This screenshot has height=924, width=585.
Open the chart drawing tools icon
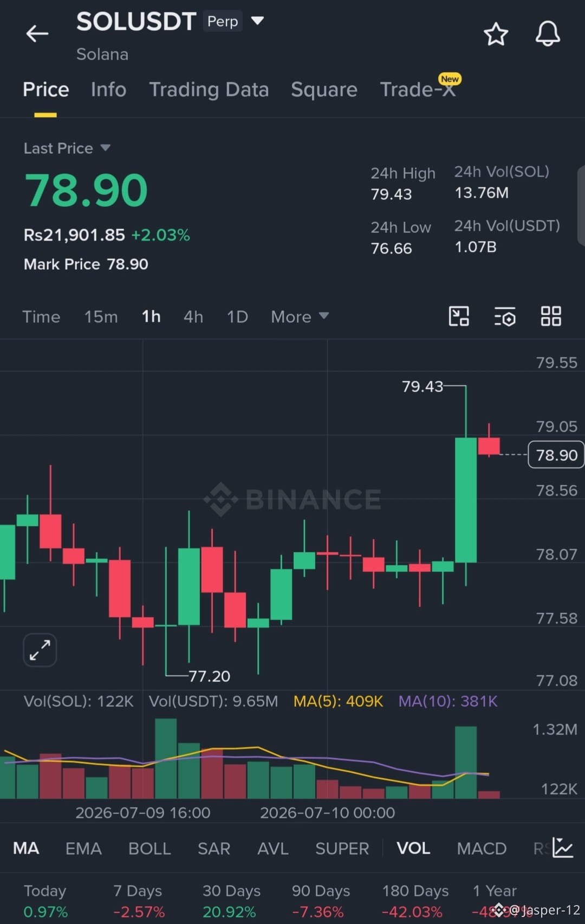459,316
